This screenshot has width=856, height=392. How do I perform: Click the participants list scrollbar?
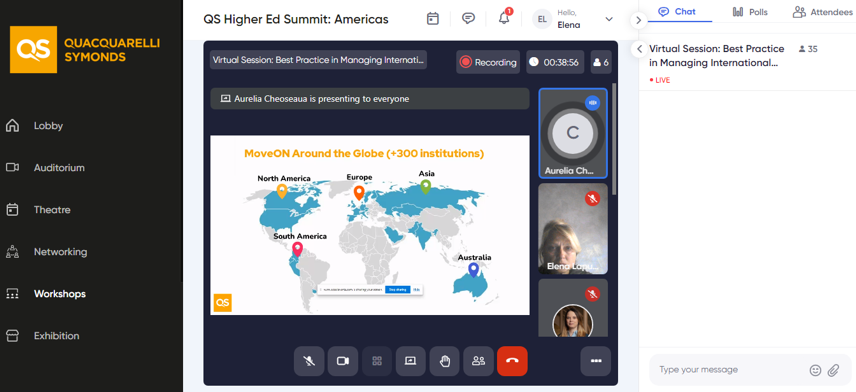(614, 139)
